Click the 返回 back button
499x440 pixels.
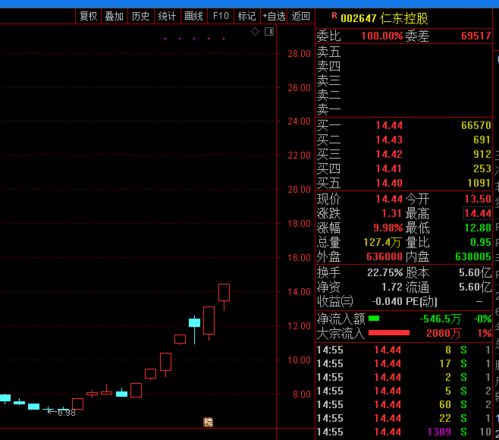301,16
